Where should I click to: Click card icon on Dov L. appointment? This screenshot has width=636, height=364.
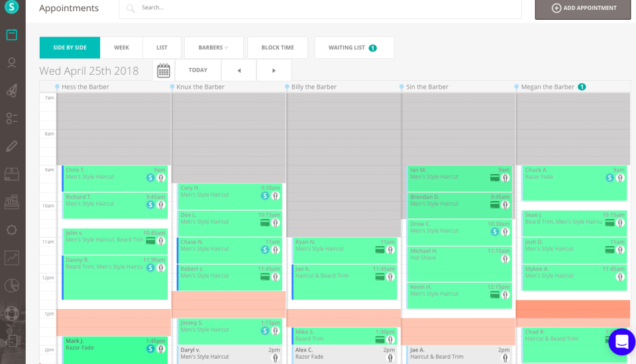click(265, 222)
